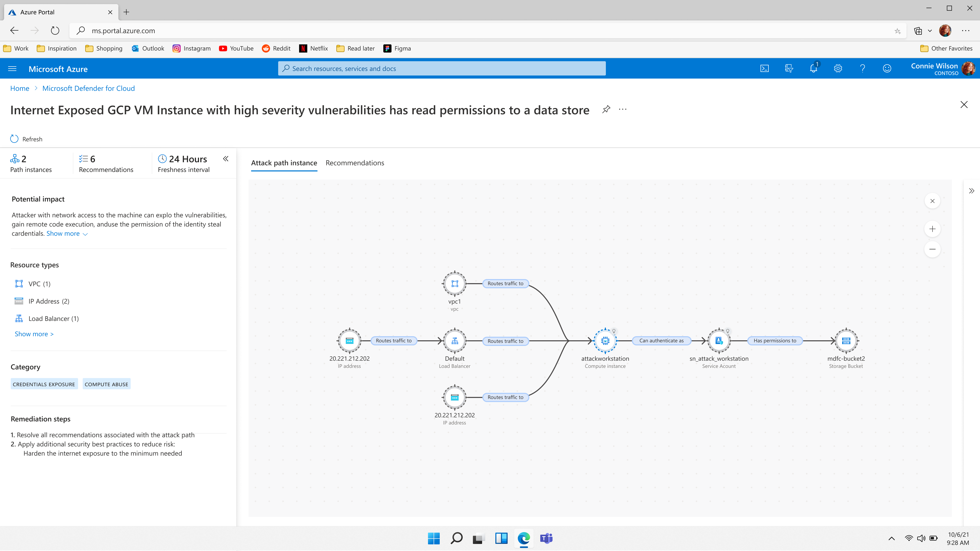Open Azure Cloud Shell terminal
980x551 pixels.
tap(764, 68)
